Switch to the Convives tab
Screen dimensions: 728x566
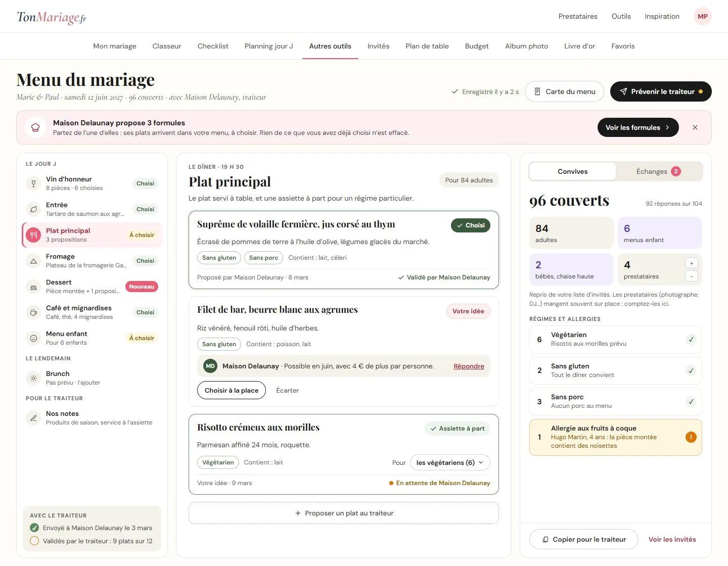click(573, 171)
